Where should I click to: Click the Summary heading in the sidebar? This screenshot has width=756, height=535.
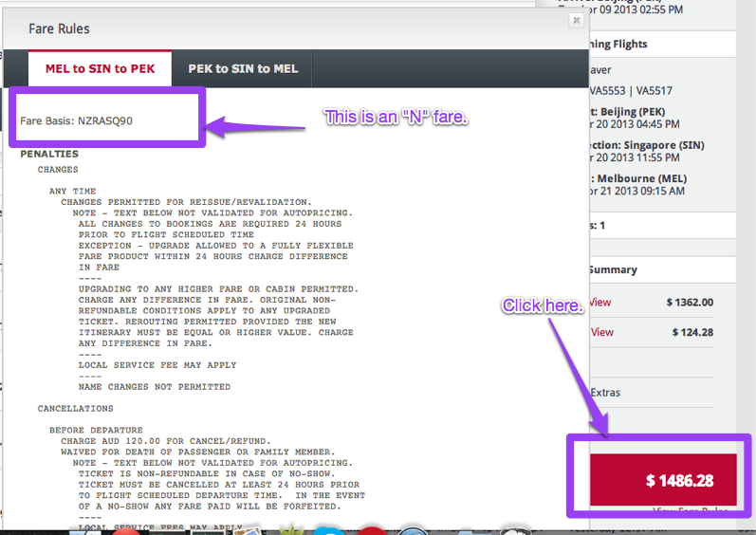coord(613,269)
